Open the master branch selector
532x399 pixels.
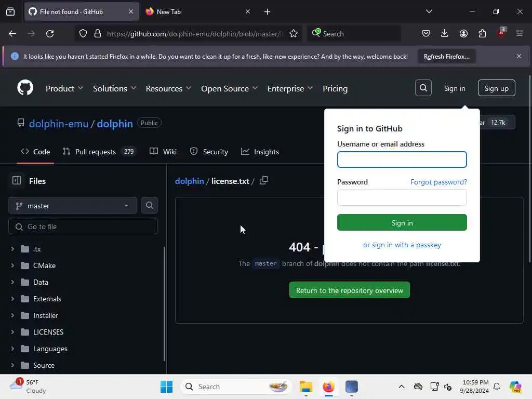(x=73, y=206)
